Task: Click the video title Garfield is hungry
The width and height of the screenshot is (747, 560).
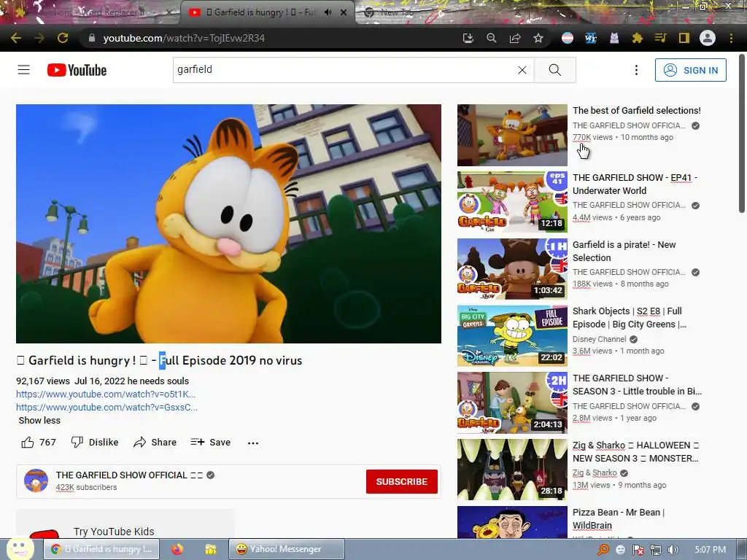Action: [159, 360]
